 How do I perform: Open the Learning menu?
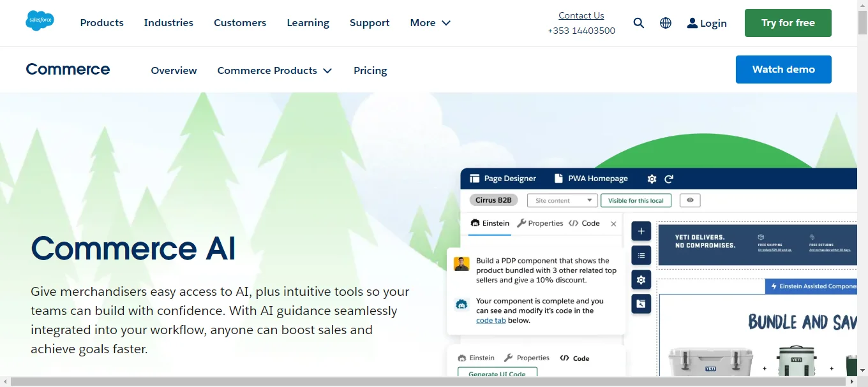pyautogui.click(x=308, y=23)
